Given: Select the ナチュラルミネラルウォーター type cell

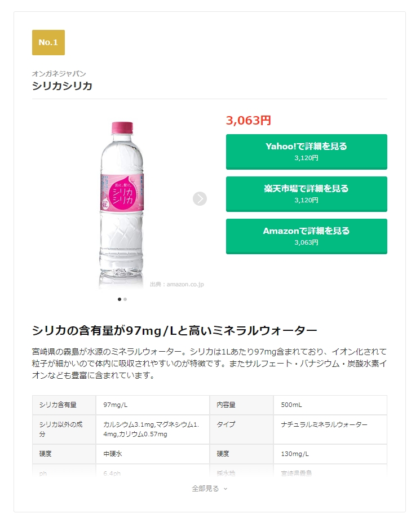Looking at the screenshot, I should 330,429.
